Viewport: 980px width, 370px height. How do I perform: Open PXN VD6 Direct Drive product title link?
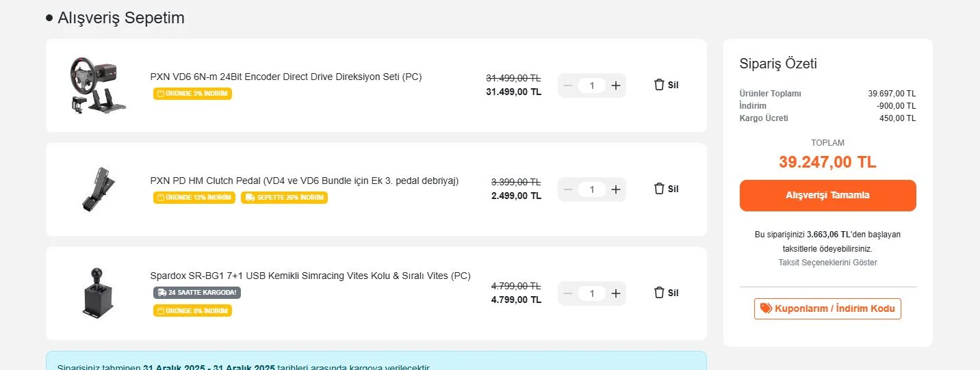tap(286, 77)
